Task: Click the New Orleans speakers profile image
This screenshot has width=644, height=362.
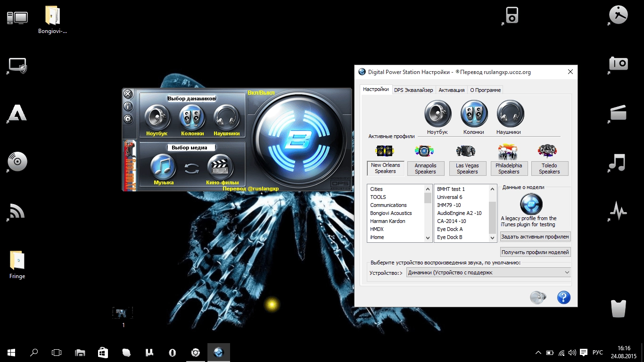Action: pyautogui.click(x=385, y=151)
